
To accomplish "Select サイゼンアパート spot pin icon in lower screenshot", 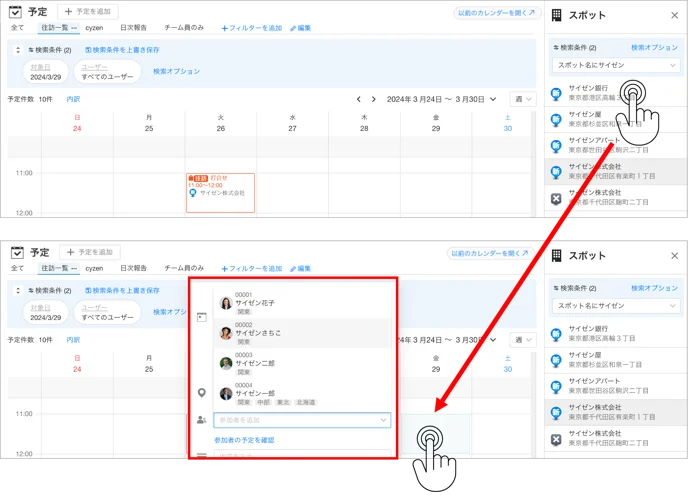I will coord(556,386).
